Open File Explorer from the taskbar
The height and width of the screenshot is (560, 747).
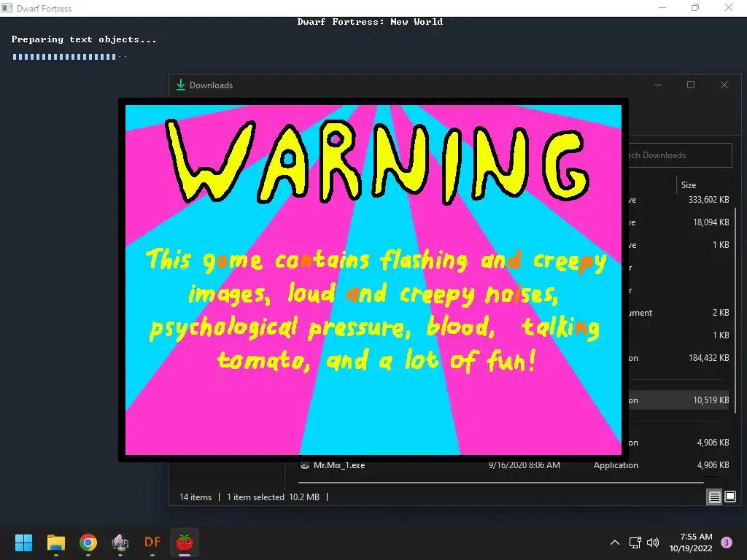click(x=55, y=542)
